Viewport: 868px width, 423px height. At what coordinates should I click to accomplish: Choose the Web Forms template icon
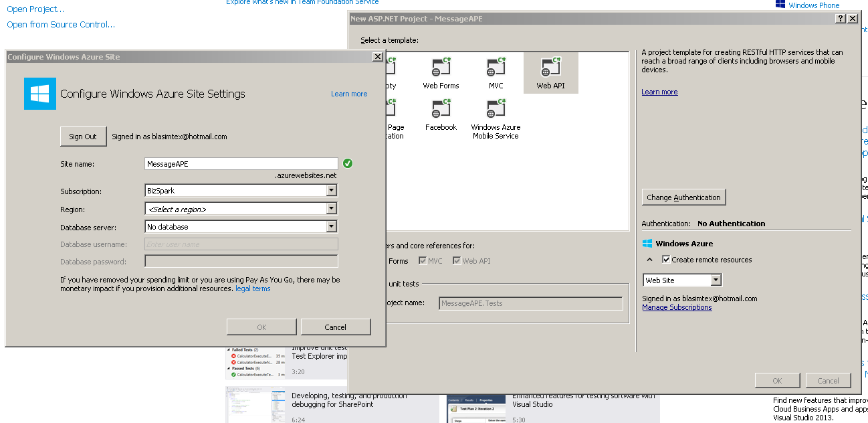point(441,68)
